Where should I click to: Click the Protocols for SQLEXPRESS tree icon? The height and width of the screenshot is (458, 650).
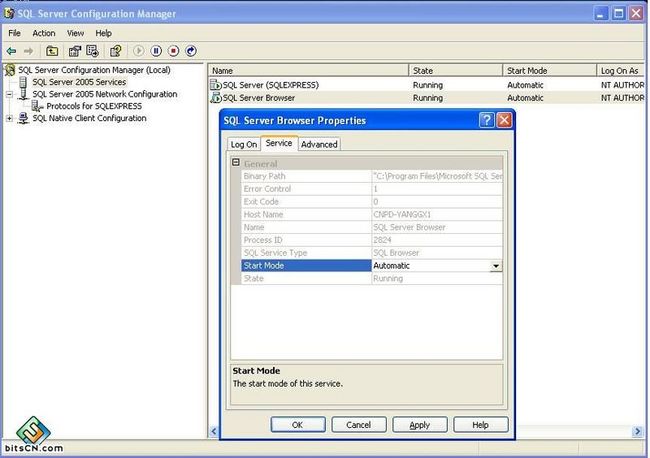coord(37,106)
